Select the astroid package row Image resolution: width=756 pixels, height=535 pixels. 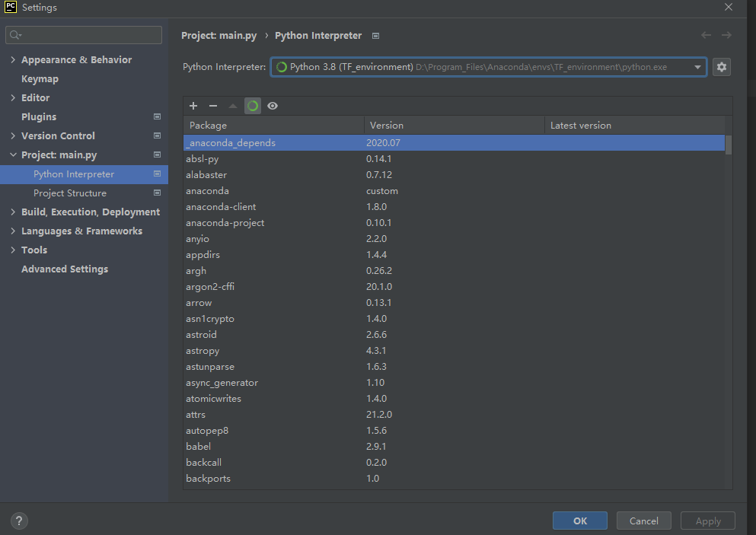coord(455,335)
